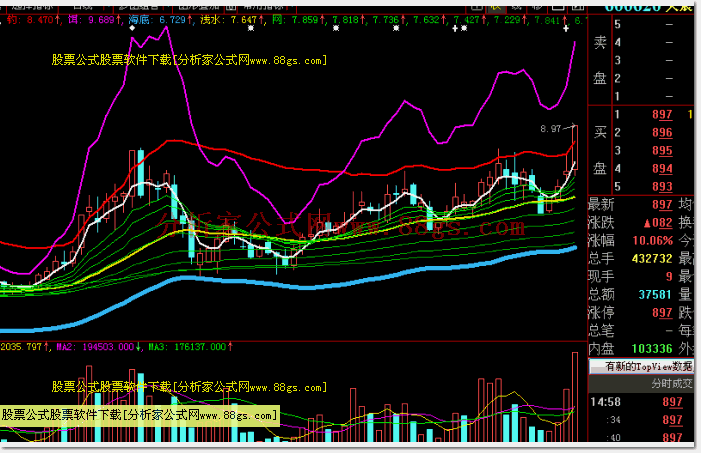Select the 网: 7.859 indicator value
This screenshot has width=701, height=453.
pos(298,20)
